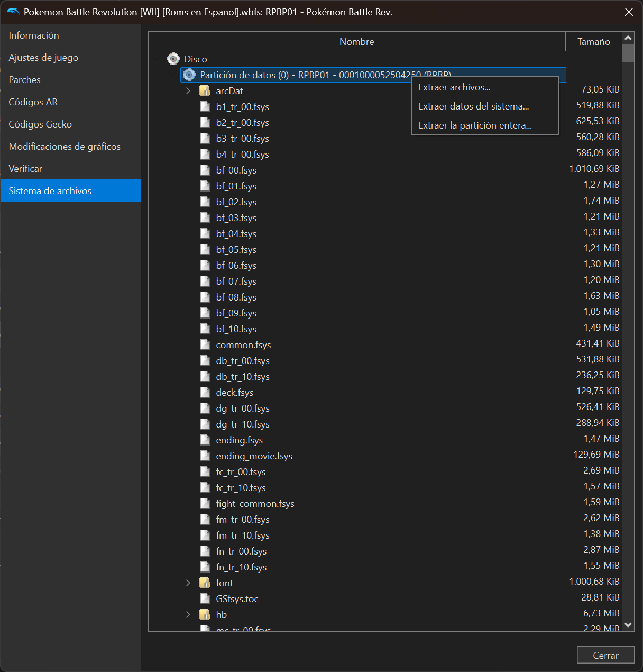The height and width of the screenshot is (672, 643).
Task: Click the scrollbar down arrow
Action: (628, 625)
